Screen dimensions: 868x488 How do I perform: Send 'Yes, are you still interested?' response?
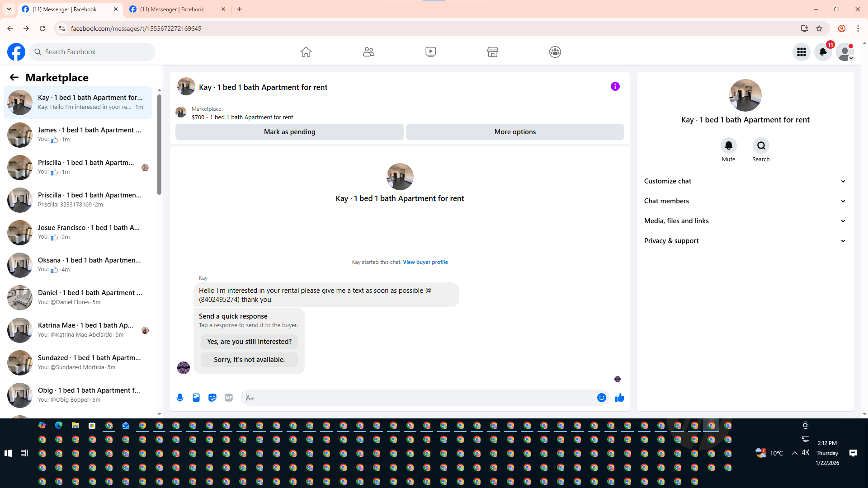pyautogui.click(x=250, y=342)
